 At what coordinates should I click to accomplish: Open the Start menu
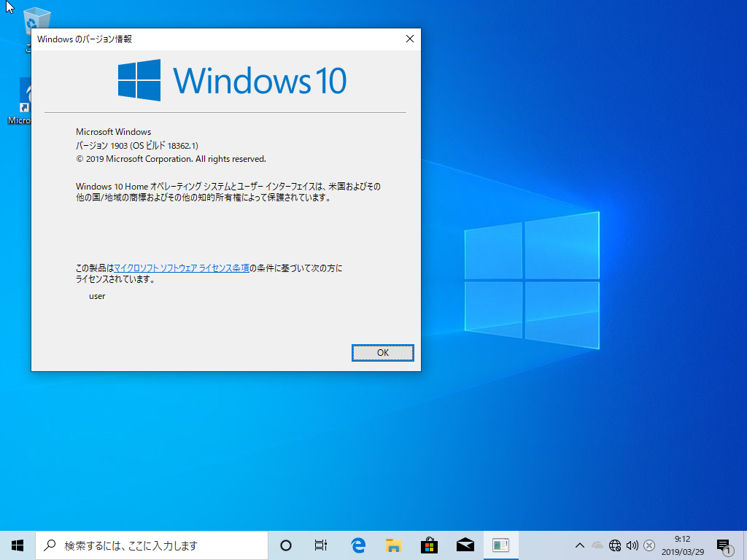tap(18, 545)
